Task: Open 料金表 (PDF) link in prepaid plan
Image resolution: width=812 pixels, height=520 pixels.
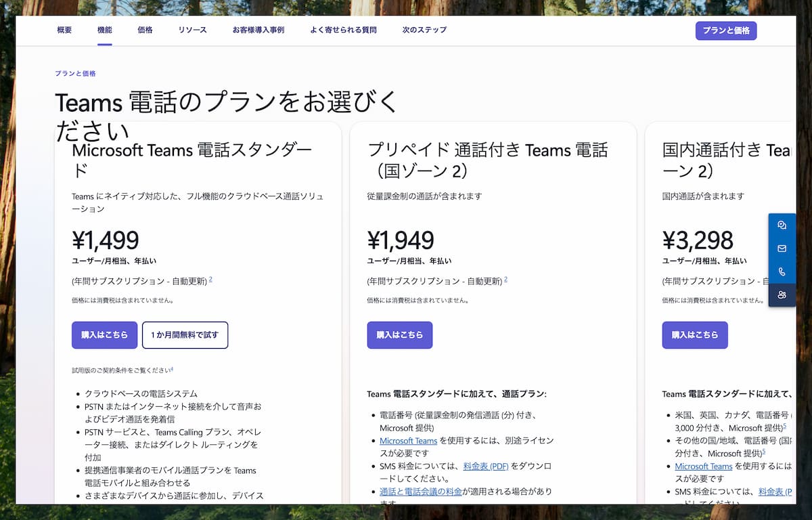Action: (x=486, y=467)
